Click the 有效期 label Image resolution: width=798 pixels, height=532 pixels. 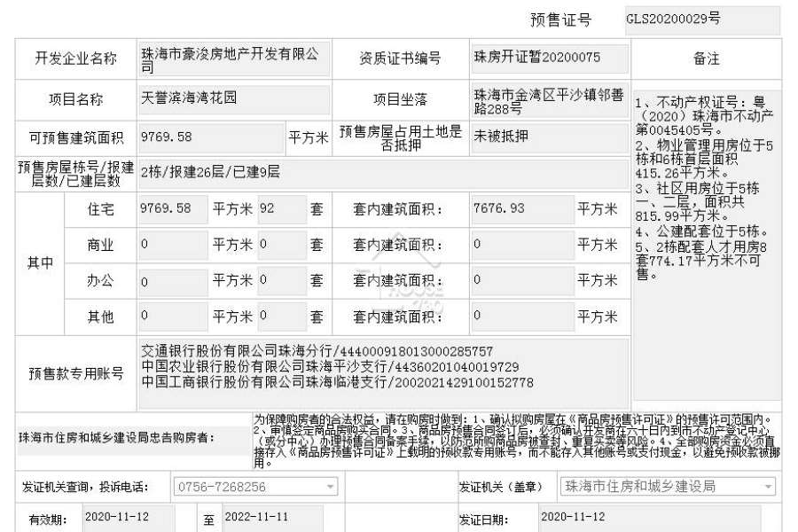click(48, 520)
